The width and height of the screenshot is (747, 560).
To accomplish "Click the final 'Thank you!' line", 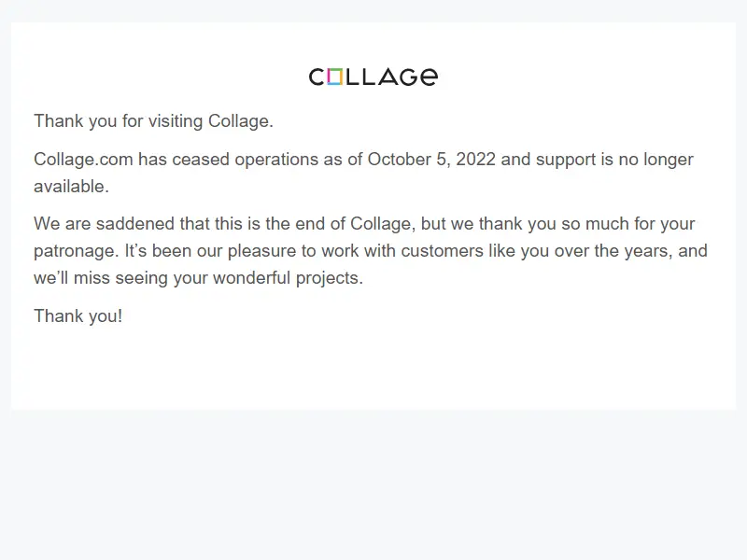I will point(78,316).
